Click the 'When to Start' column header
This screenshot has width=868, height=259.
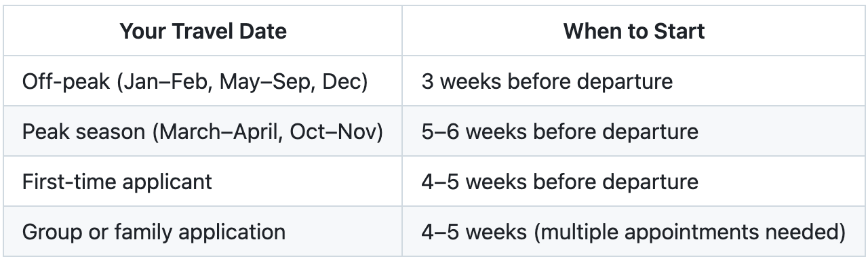tap(634, 31)
